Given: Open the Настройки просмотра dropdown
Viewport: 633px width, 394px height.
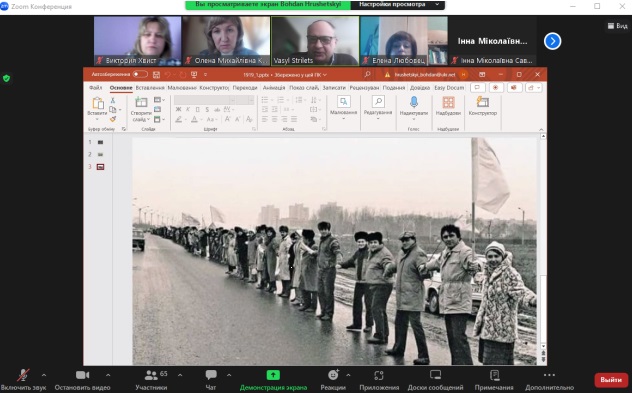Looking at the screenshot, I should pyautogui.click(x=398, y=4).
